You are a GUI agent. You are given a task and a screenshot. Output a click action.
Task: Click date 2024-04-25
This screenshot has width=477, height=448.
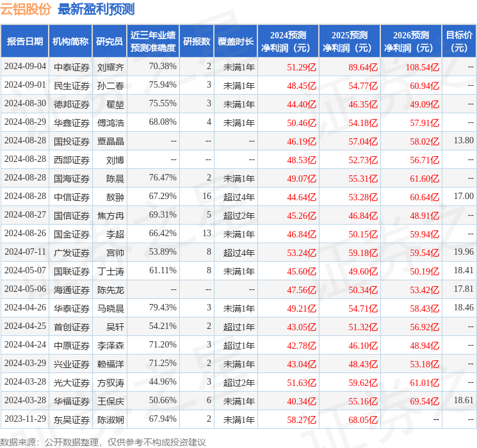(x=25, y=326)
